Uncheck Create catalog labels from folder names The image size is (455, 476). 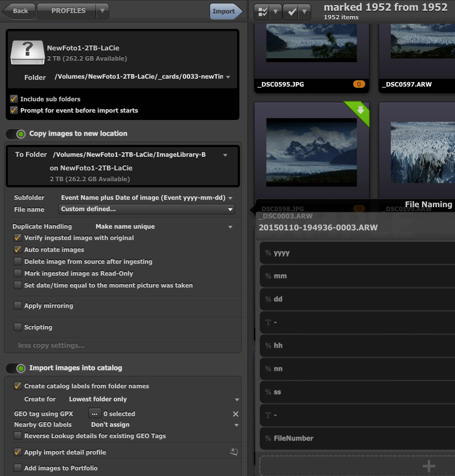(x=18, y=386)
